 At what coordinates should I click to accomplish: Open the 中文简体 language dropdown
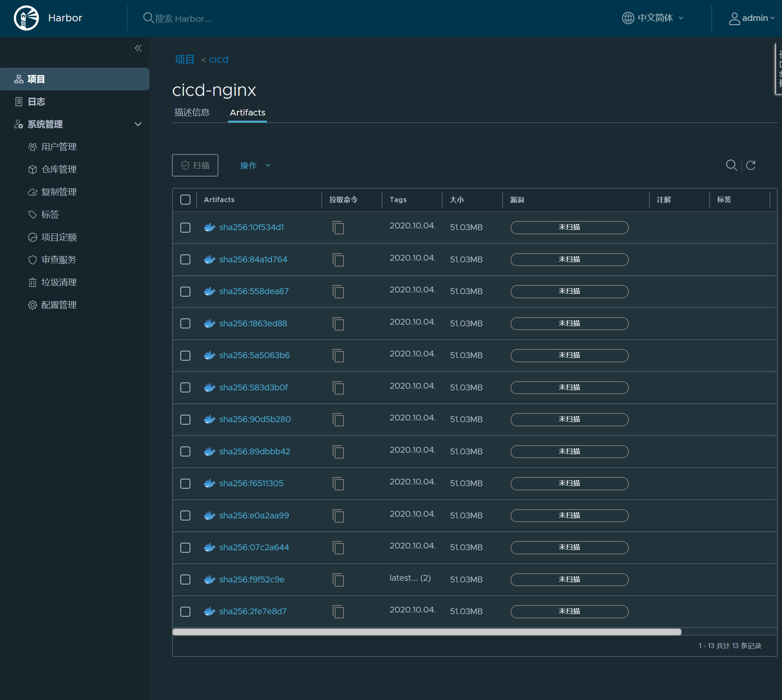pos(653,18)
